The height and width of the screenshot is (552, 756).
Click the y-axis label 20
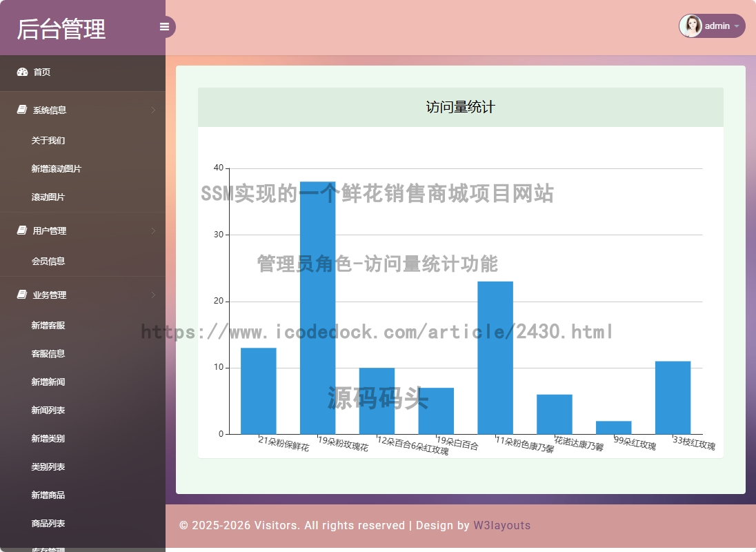click(219, 301)
